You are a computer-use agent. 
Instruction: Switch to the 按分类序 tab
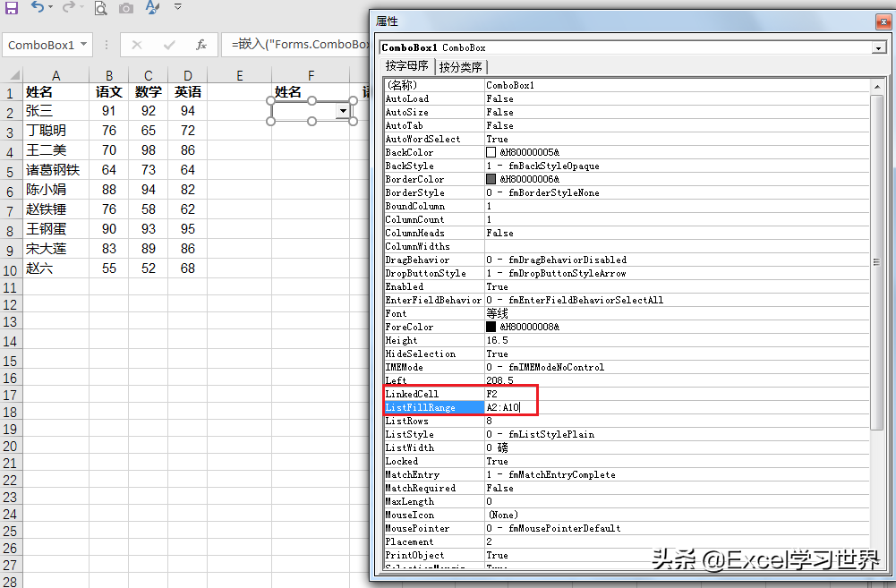point(461,67)
